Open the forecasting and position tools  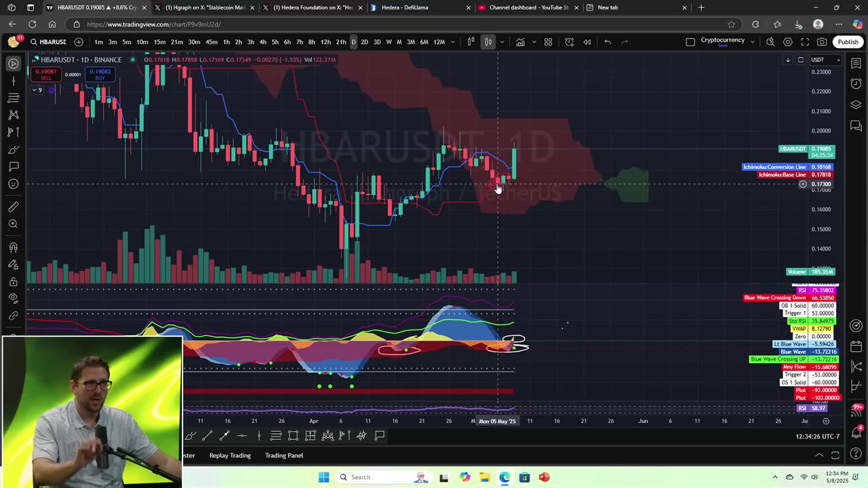click(14, 132)
